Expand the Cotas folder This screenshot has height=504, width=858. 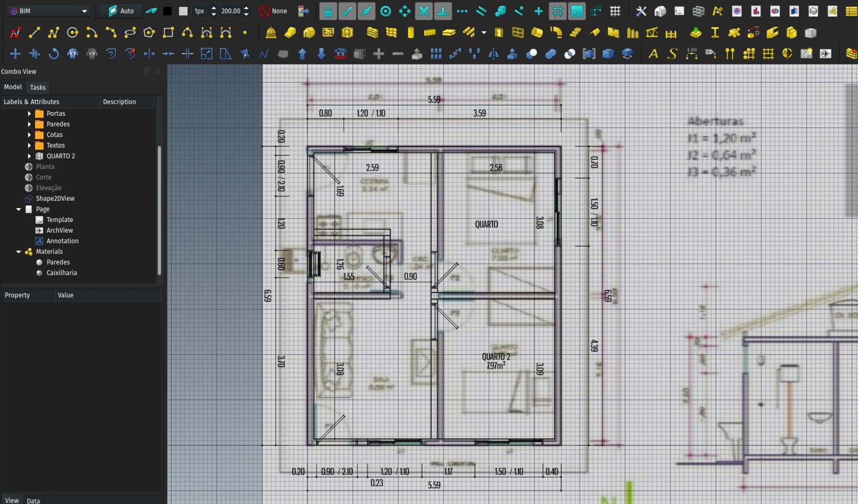coord(29,135)
